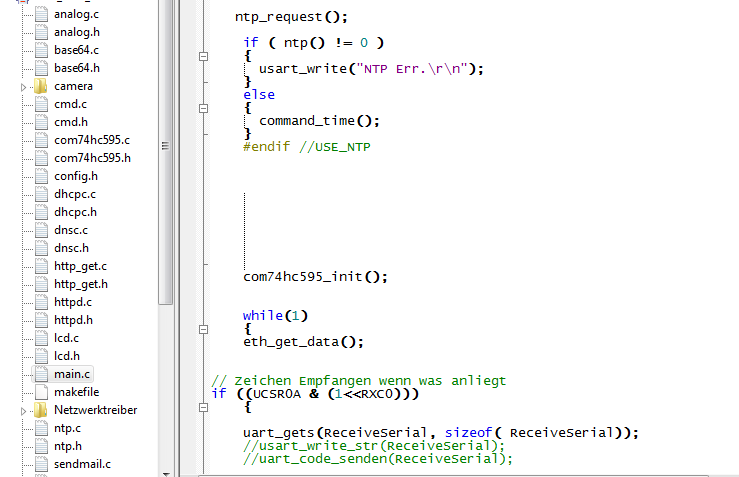Click the com74hc595_init(); line

pos(315,277)
